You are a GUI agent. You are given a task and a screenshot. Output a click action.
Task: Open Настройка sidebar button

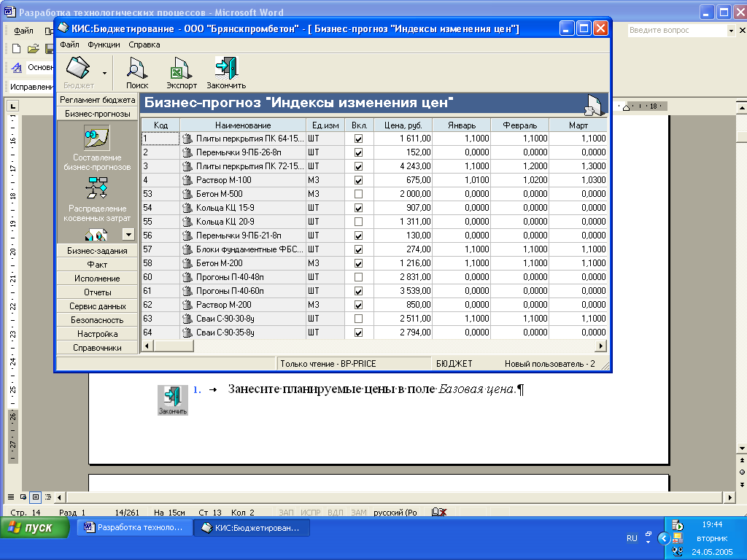(x=97, y=334)
